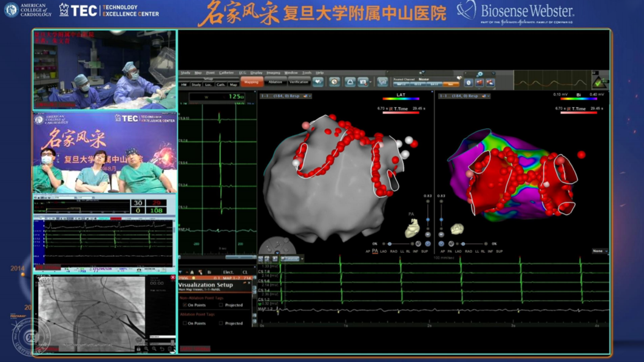The width and height of the screenshot is (644, 362).
Task: Close the fluoroscopy panel with the red X
Action: 172,278
